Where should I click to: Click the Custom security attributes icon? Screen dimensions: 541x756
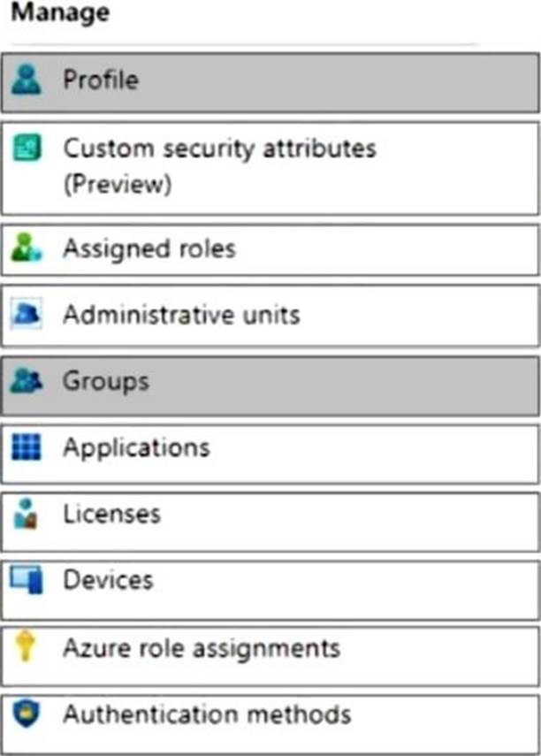[26, 149]
